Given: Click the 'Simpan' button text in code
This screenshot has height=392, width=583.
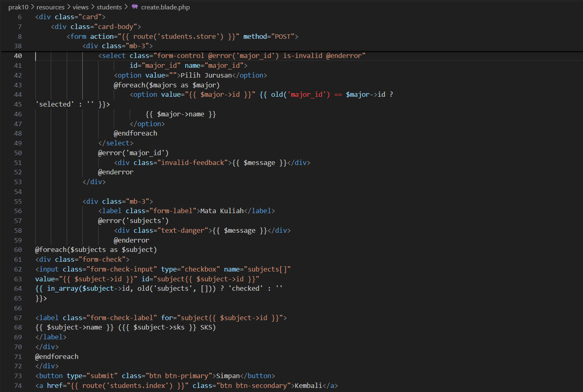Looking at the screenshot, I should pos(228,376).
